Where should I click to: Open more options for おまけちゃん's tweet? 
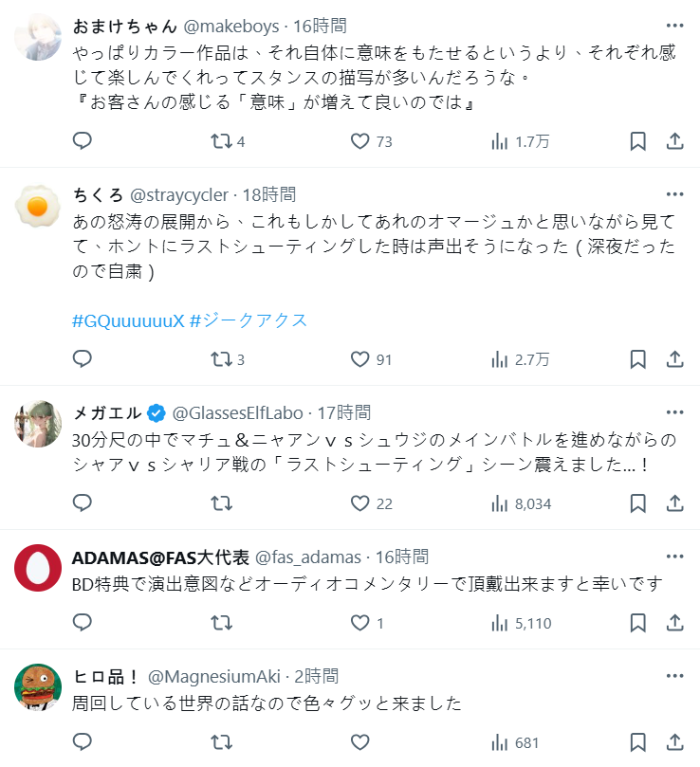674,27
